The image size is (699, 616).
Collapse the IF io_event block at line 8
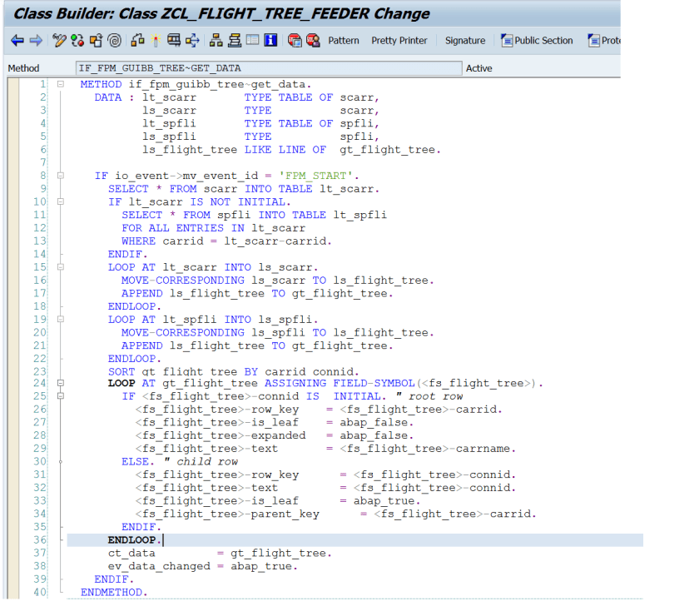coord(61,176)
